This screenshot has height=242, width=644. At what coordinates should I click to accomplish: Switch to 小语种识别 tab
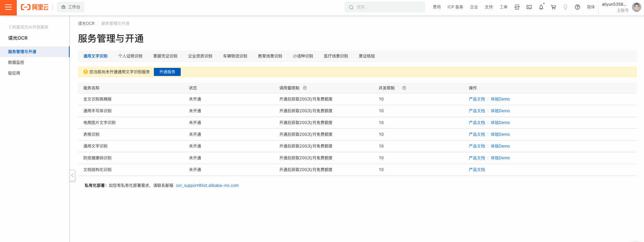click(303, 56)
